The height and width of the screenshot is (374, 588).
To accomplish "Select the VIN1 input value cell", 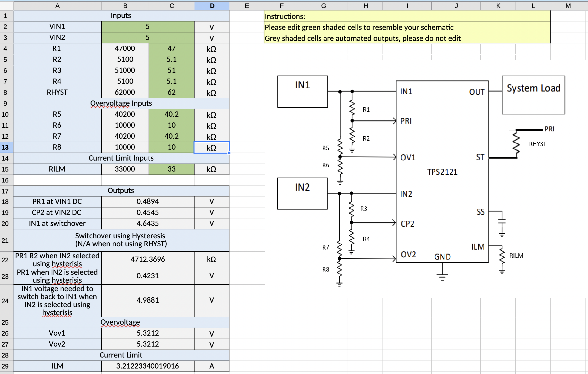I will point(148,27).
